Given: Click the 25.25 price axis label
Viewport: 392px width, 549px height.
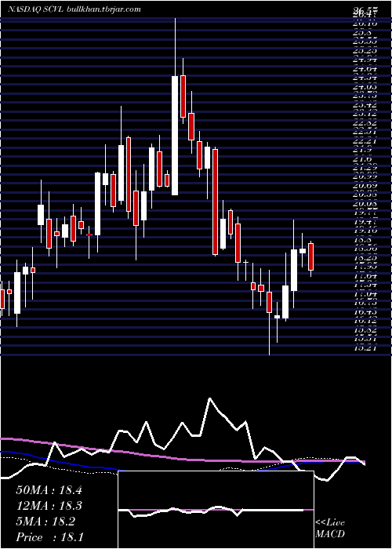Looking at the screenshot, I should (365, 50).
